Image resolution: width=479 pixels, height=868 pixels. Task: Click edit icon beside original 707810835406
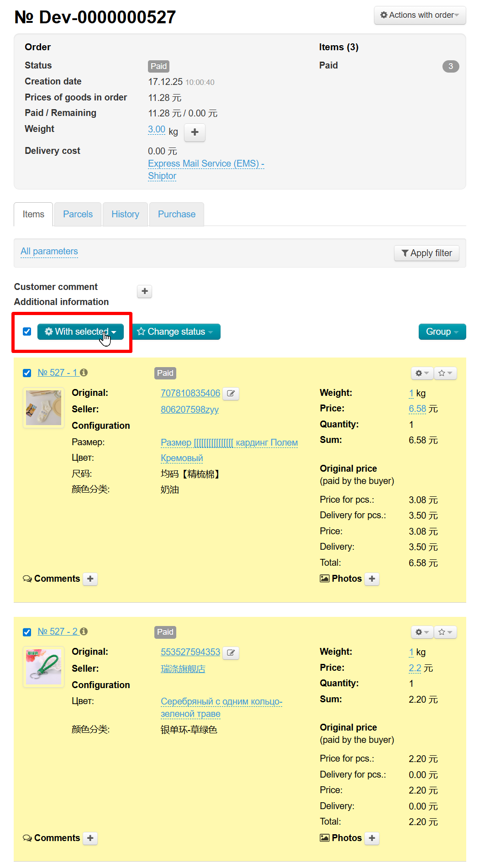[x=231, y=394]
